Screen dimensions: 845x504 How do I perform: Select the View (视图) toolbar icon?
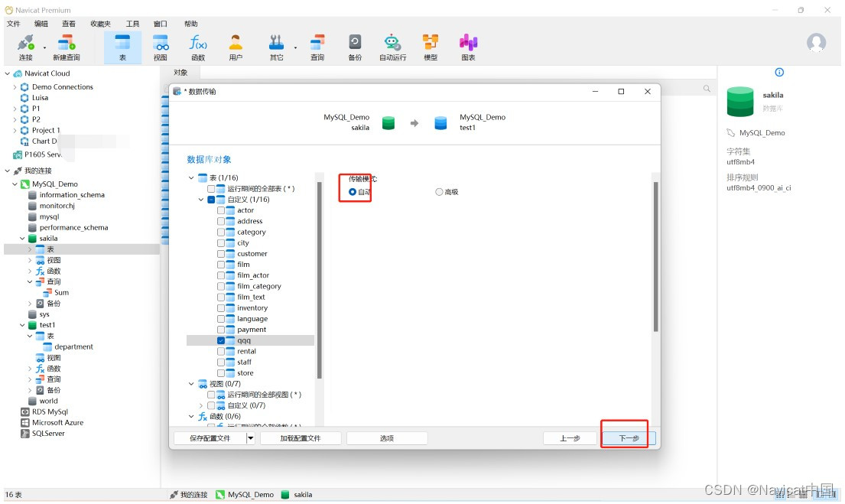click(161, 47)
